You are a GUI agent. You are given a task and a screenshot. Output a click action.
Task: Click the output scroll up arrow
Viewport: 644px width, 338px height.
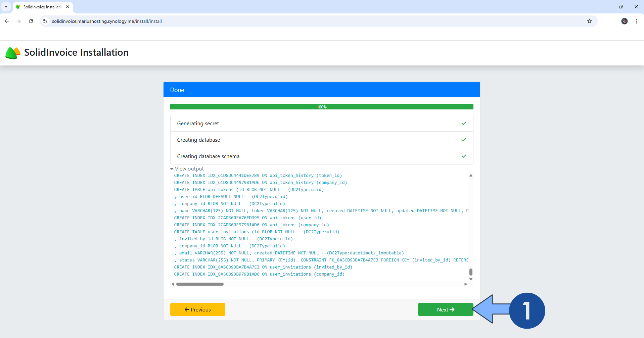pyautogui.click(x=471, y=175)
